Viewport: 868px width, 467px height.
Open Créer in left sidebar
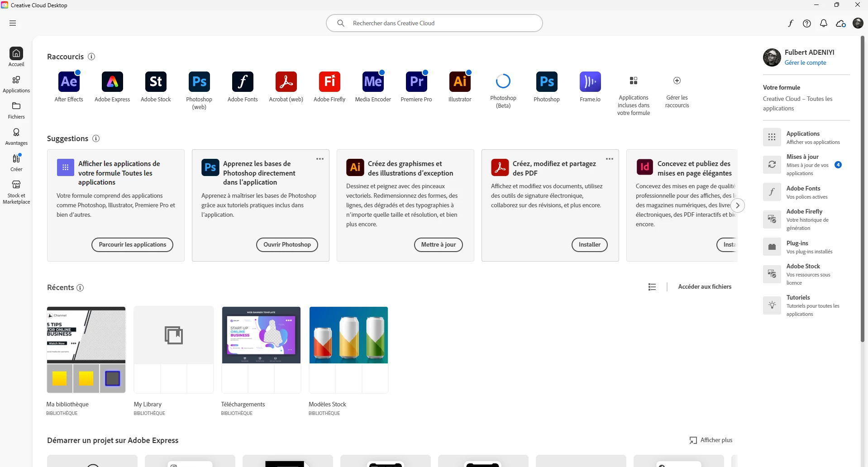coord(16,162)
